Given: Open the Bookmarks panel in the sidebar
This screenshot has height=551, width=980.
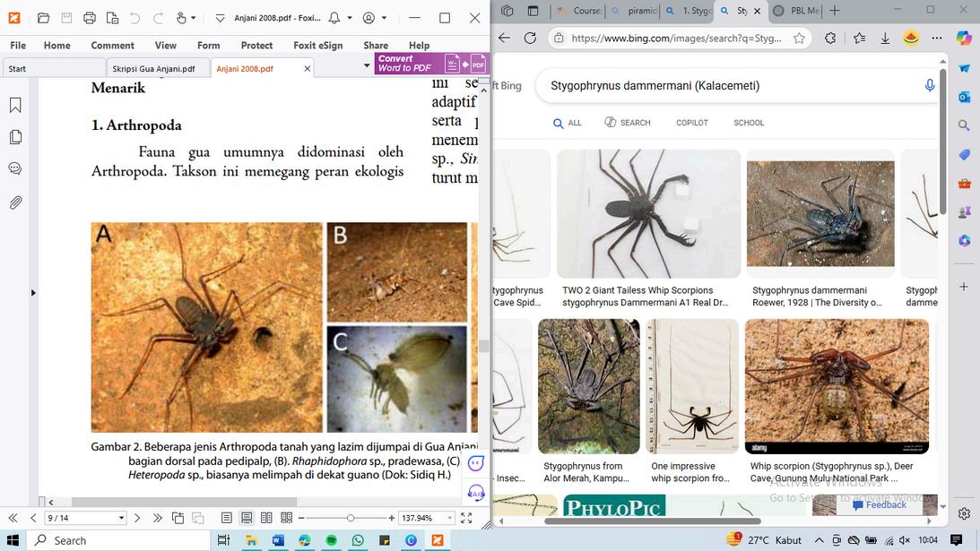Looking at the screenshot, I should 15,106.
